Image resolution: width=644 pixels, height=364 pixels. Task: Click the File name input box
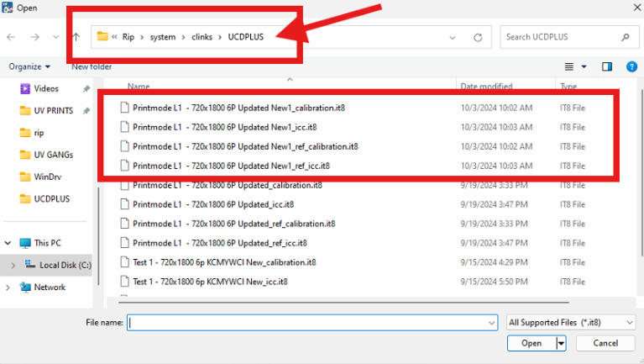(312, 323)
